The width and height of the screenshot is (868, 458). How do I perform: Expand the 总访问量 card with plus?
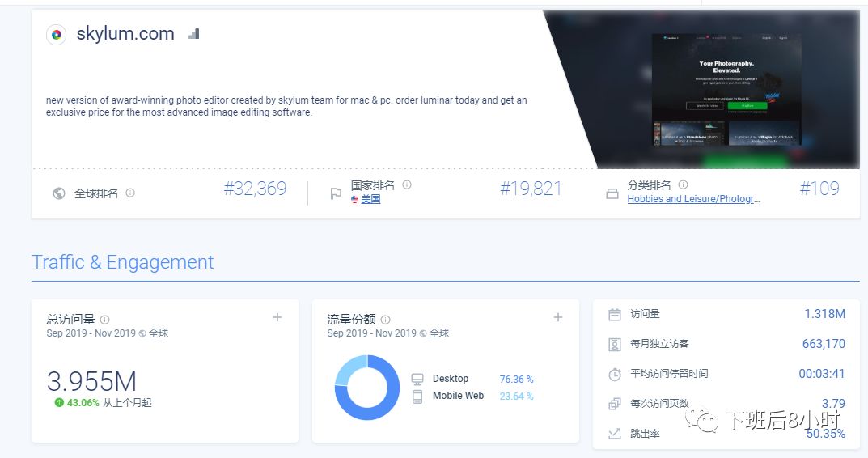pos(277,317)
